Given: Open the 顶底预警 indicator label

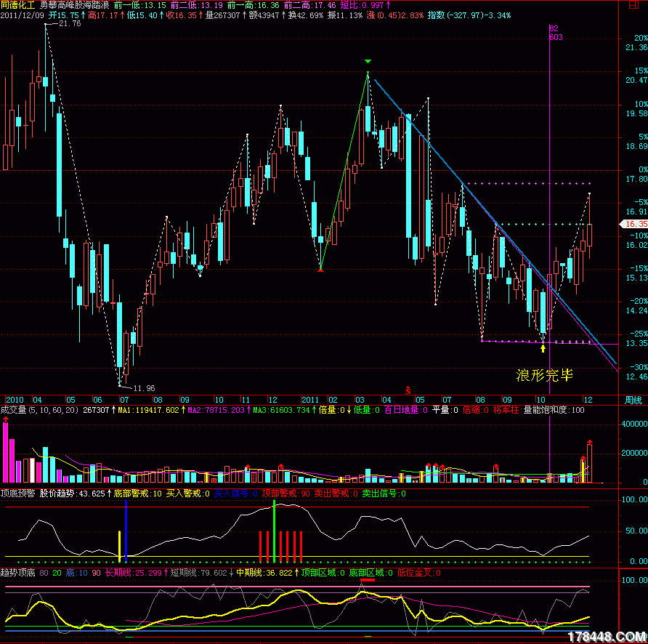Looking at the screenshot, I should (x=17, y=494).
